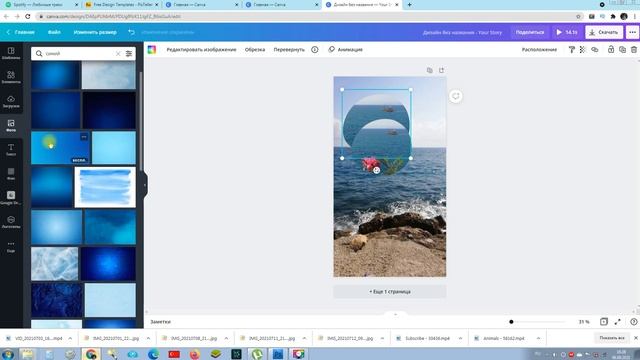
Task: Toggle fullscreen mode arrows icon
Action: tap(618, 322)
